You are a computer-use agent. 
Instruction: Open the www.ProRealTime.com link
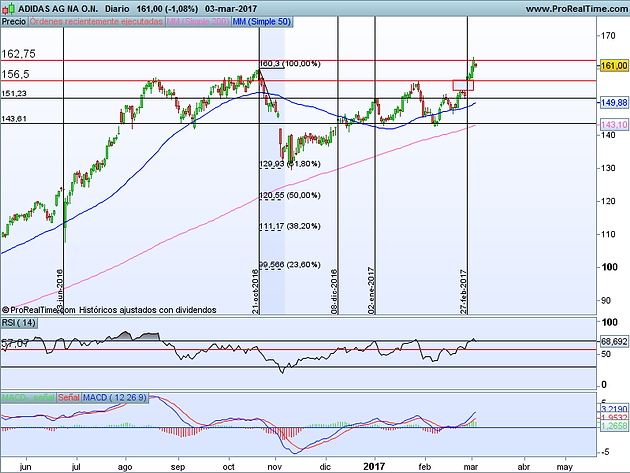[x=577, y=8]
